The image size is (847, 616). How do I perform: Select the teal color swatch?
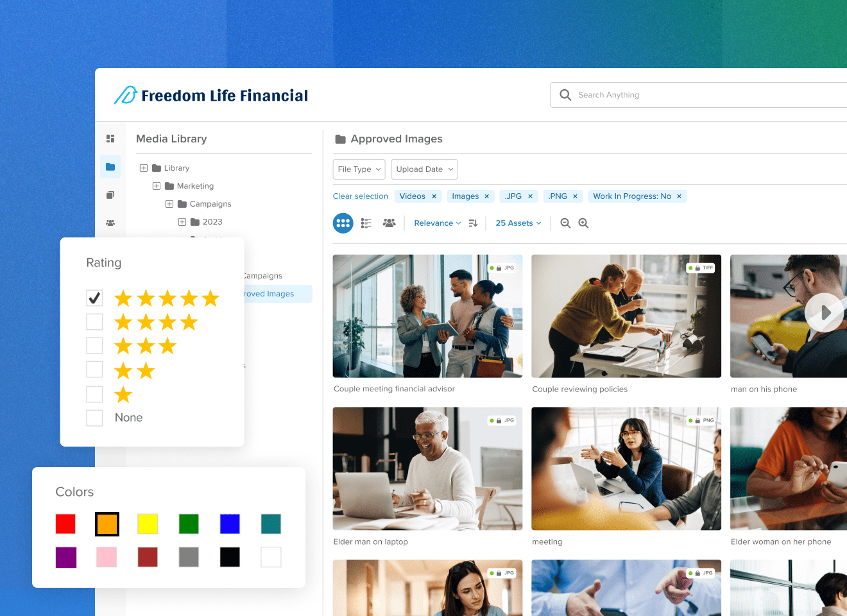coord(271,524)
